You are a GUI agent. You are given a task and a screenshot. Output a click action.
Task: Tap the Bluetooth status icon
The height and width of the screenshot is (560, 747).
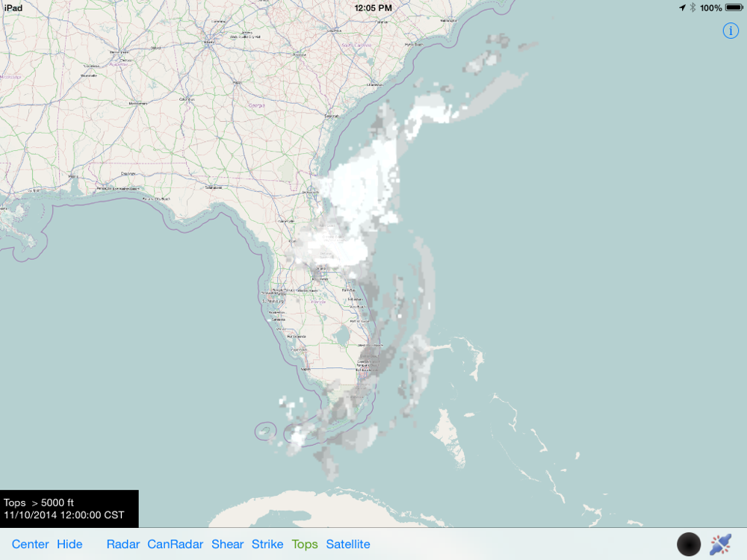coord(692,7)
